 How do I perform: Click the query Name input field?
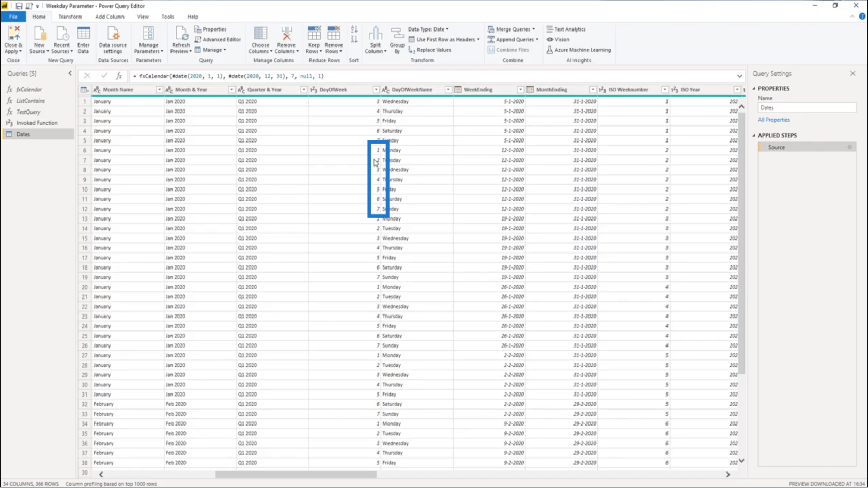click(807, 107)
